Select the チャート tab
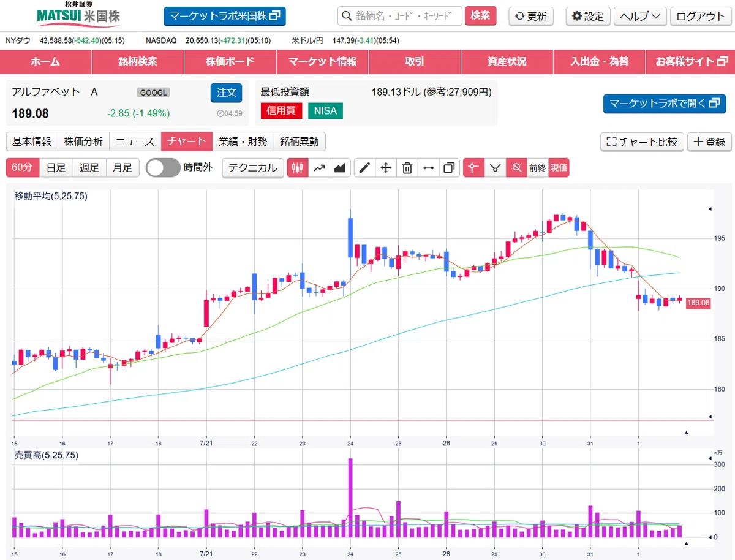This screenshot has height=560, width=735. point(187,142)
